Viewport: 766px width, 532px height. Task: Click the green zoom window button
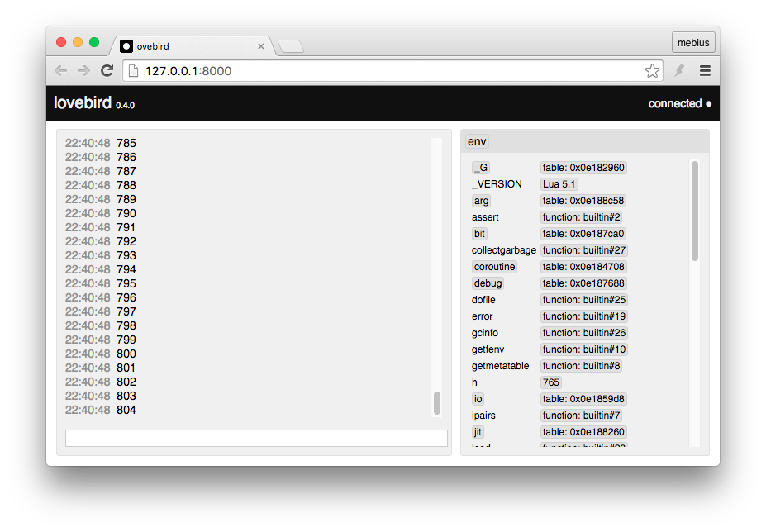(94, 42)
